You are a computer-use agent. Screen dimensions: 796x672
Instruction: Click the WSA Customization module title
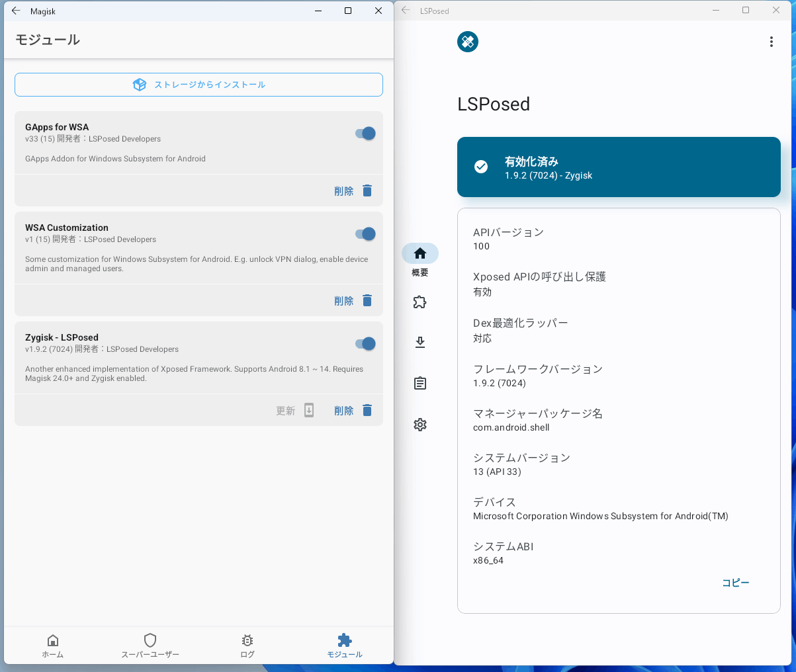[67, 228]
